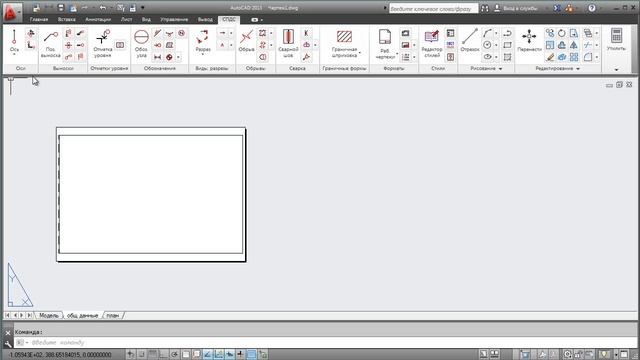Expand the Утилиты panel bottom arrow
Image resolution: width=640 pixels, height=360 pixels.
point(616,69)
